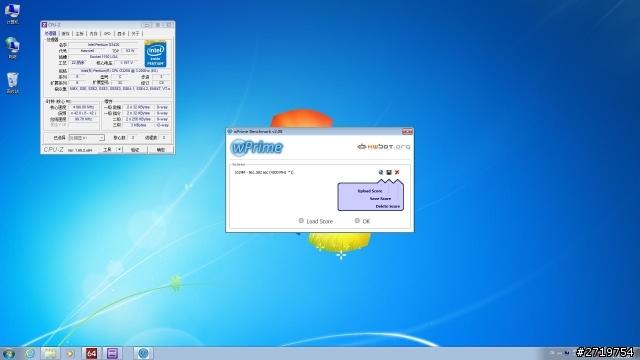Screen dimensions: 640x360
Task: Switch to the 主板 (Mainboard) tab
Action: pyautogui.click(x=80, y=33)
